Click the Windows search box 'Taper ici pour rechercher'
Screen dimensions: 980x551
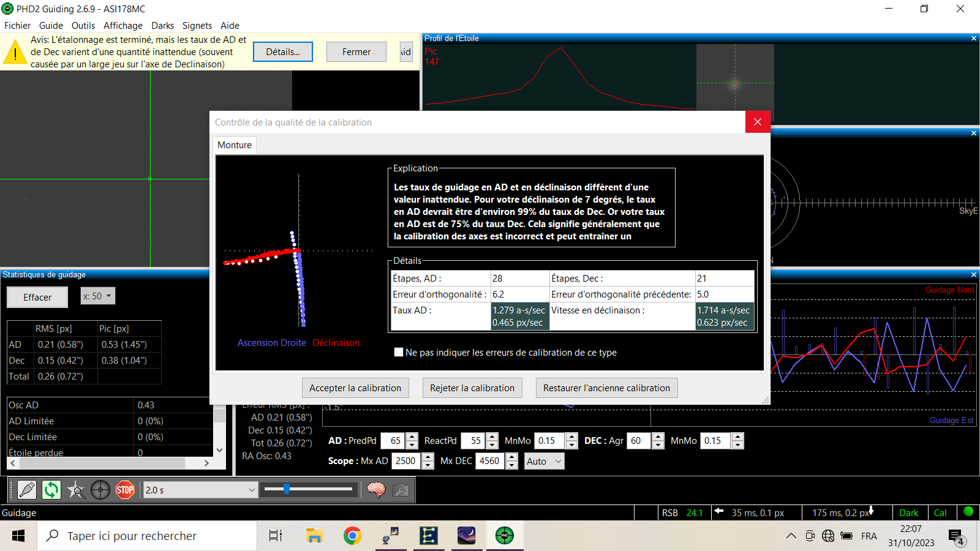[x=147, y=536]
